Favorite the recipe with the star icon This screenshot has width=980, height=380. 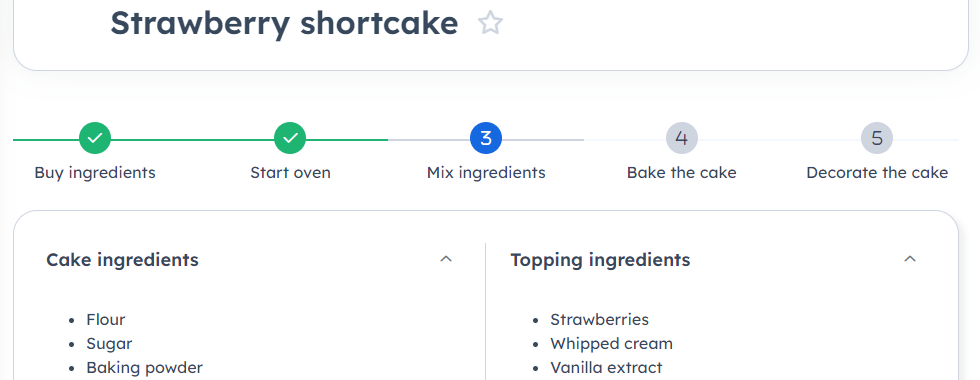point(491,23)
